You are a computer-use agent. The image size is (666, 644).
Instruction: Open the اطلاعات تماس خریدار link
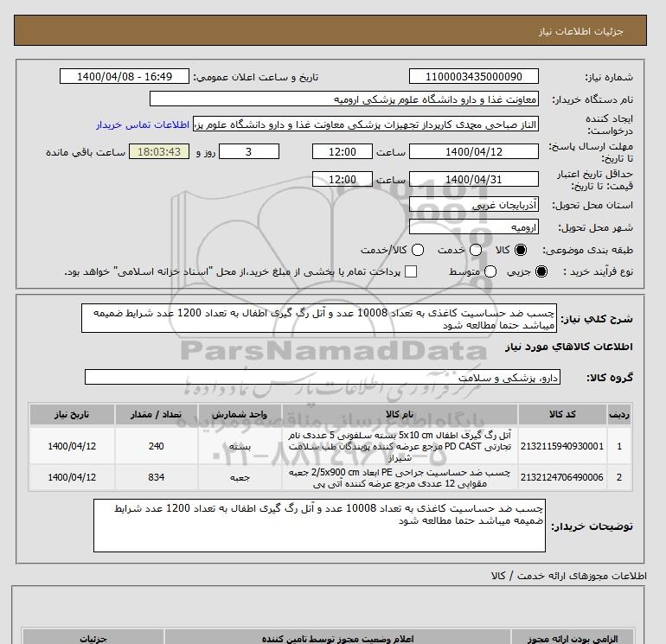tap(143, 124)
